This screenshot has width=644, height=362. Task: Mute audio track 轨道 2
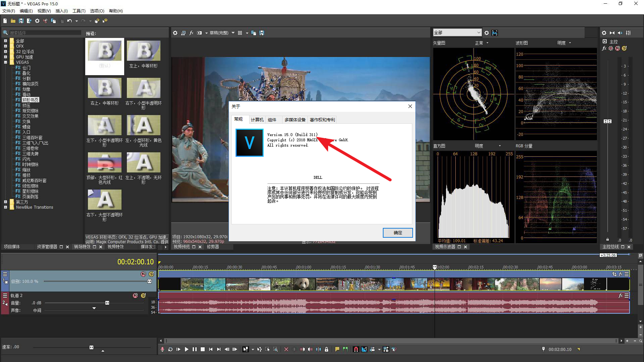(135, 296)
